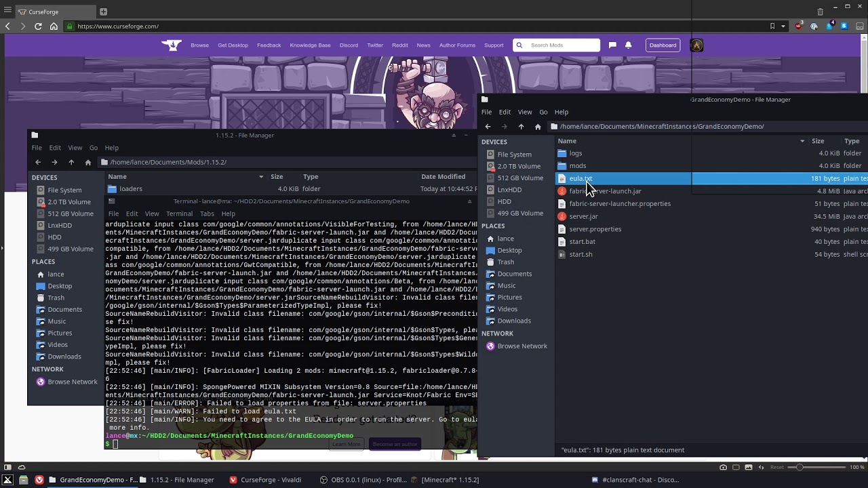
Task: Click the Search Mods input field
Action: 557,45
